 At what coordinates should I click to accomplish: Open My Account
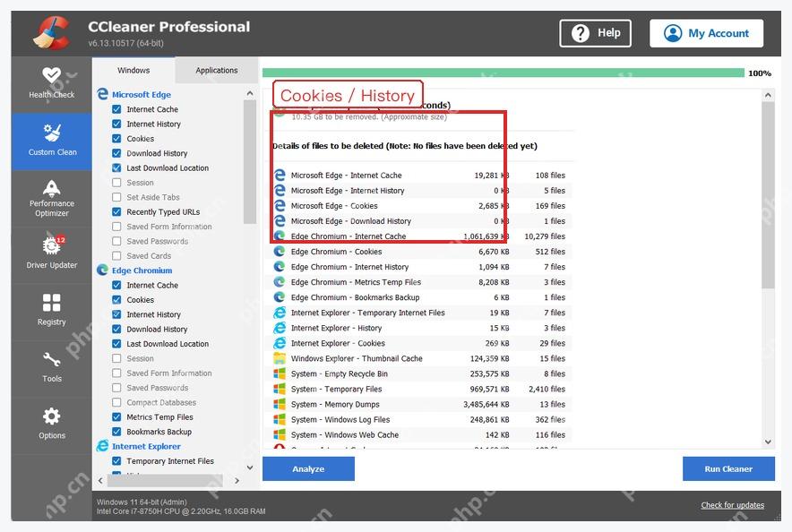click(x=706, y=33)
